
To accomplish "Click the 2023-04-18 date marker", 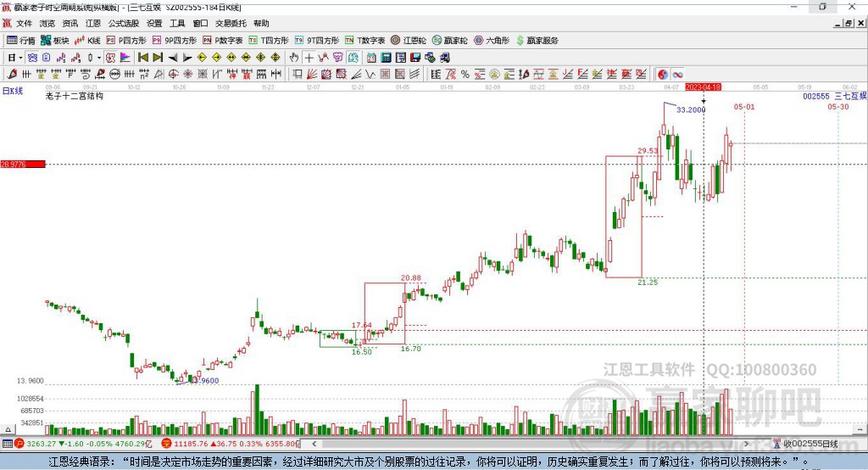I will 703,87.
